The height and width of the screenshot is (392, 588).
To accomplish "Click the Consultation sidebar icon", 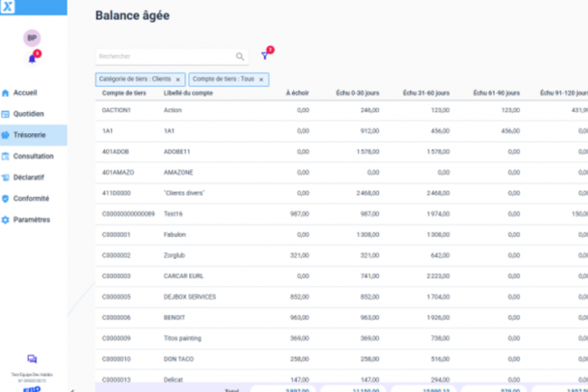I will pos(5,157).
